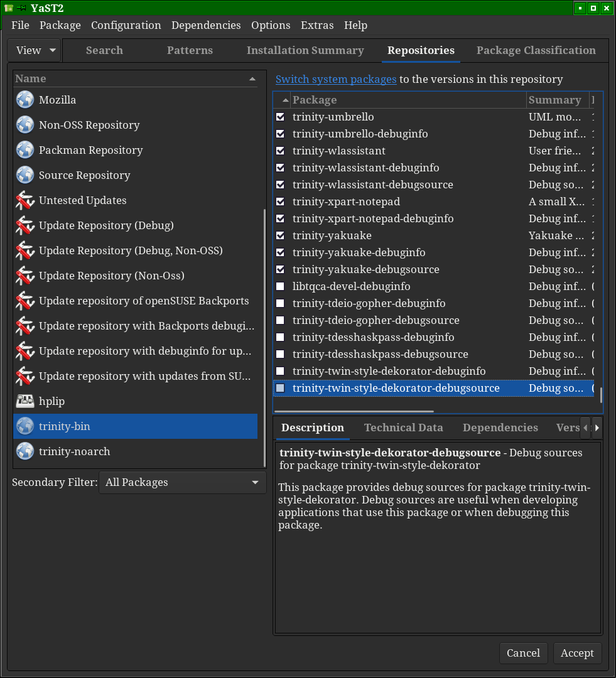Click the YaST2 title bar application icon
616x678 pixels.
click(9, 8)
